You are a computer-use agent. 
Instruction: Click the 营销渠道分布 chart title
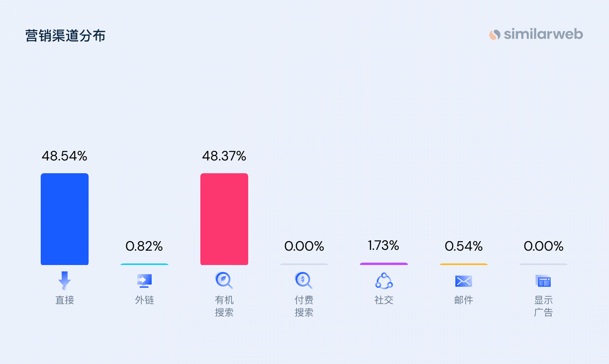point(65,36)
